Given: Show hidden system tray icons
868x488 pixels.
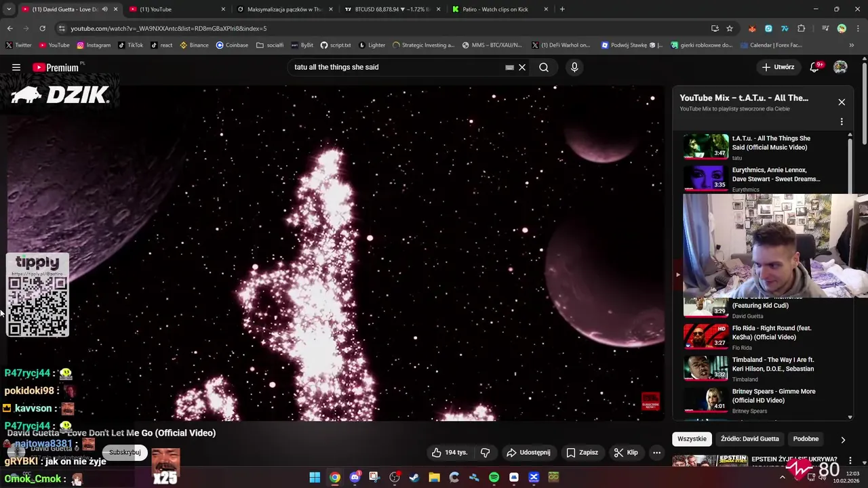Looking at the screenshot, I should point(782,477).
